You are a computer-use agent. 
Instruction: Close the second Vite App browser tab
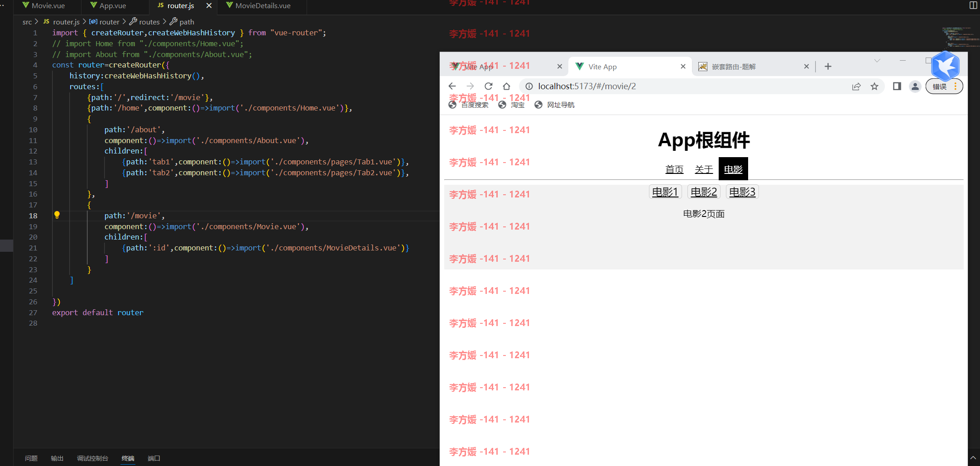click(x=683, y=67)
